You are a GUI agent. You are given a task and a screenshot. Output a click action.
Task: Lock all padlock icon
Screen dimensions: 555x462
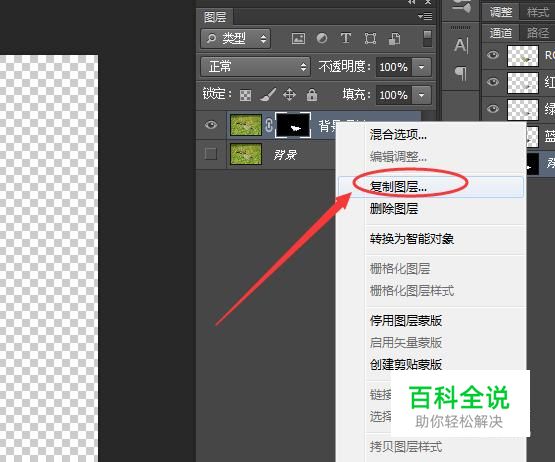(312, 95)
